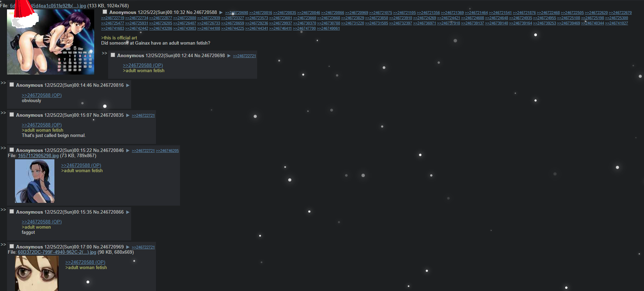The height and width of the screenshot is (291, 644).
Task: Click the greentext ">this is official art"
Action: pos(119,38)
